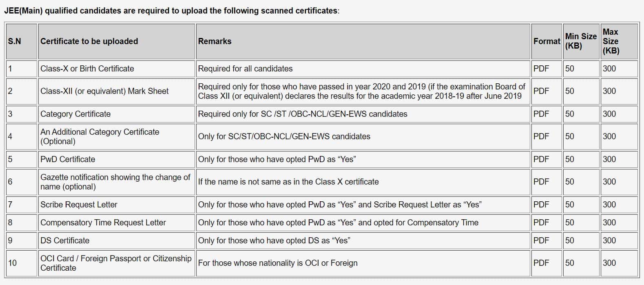
Task: Click the OCI Card / Foreign Passport cell
Action: point(115,263)
